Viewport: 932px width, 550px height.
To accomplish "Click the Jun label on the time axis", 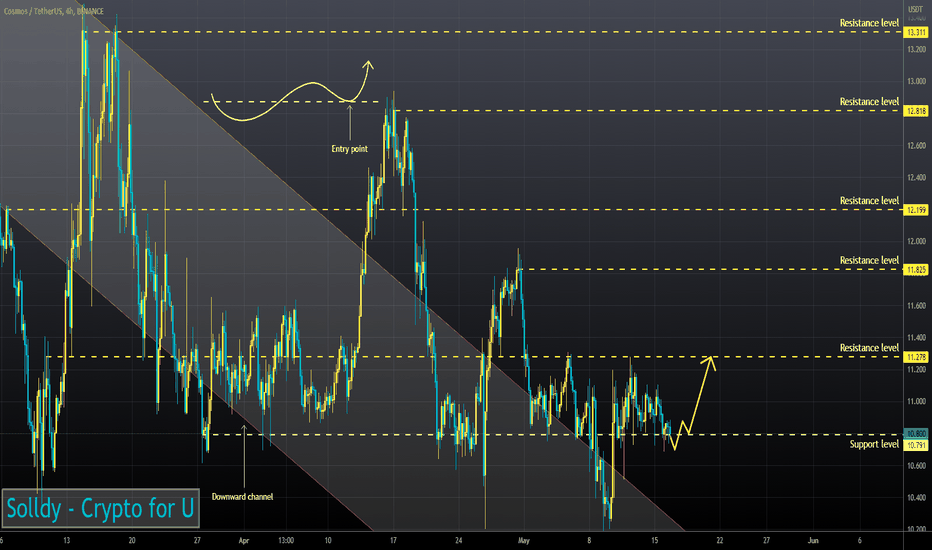I will point(813,540).
